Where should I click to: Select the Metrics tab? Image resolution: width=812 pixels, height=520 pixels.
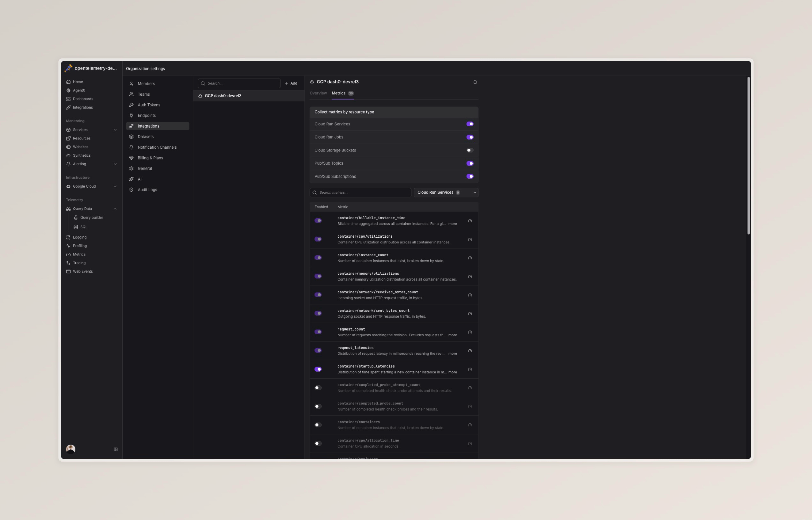(342, 93)
